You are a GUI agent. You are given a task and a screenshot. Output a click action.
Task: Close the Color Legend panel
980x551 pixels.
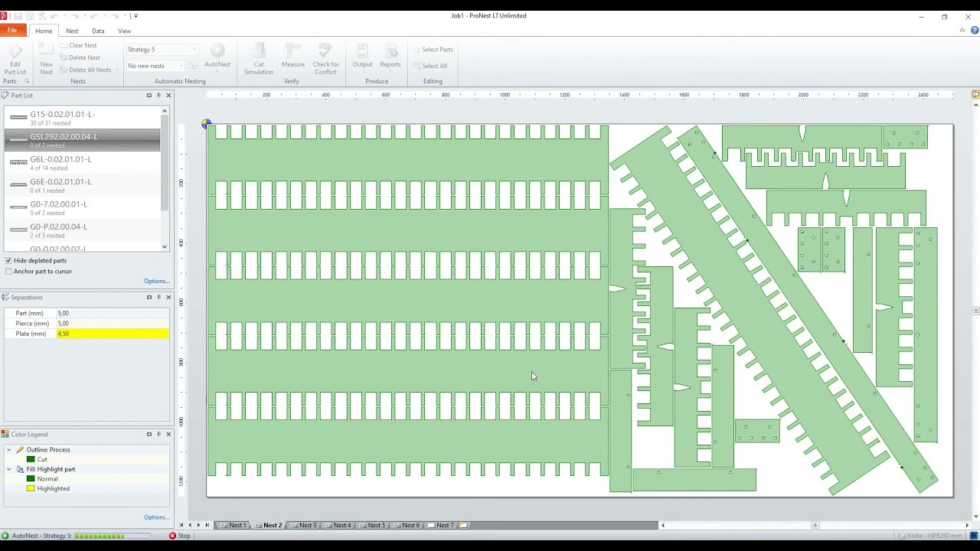pos(168,434)
